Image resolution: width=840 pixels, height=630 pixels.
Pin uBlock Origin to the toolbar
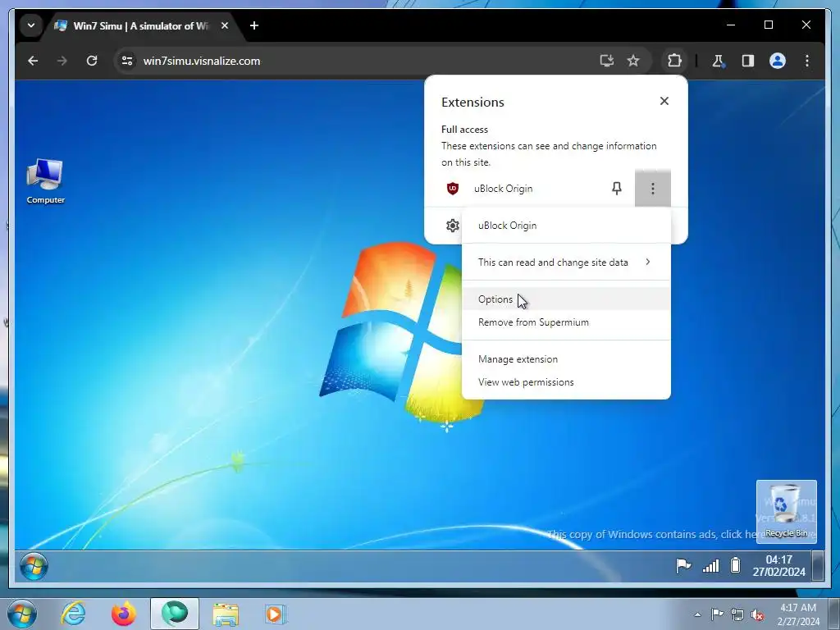point(617,189)
